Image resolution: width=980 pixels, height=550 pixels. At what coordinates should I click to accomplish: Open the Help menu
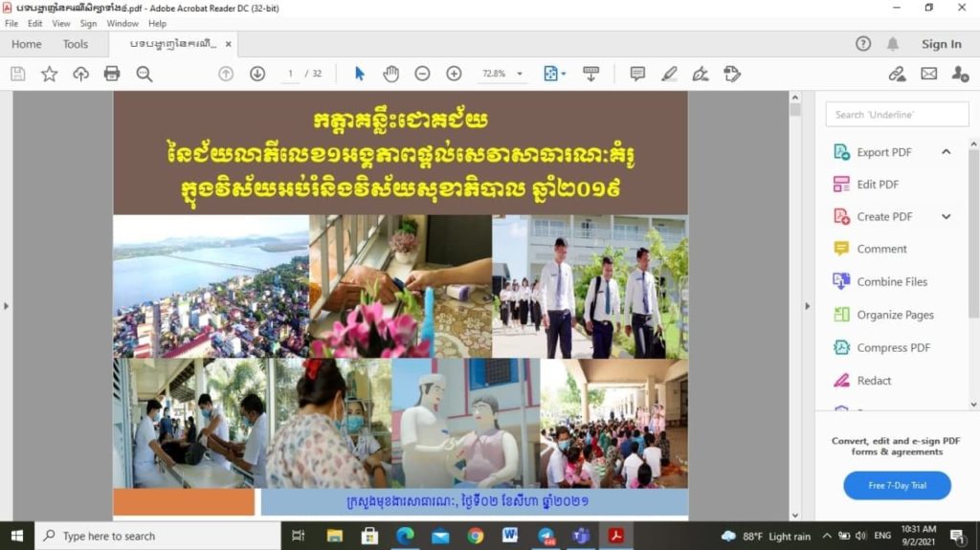pyautogui.click(x=158, y=23)
